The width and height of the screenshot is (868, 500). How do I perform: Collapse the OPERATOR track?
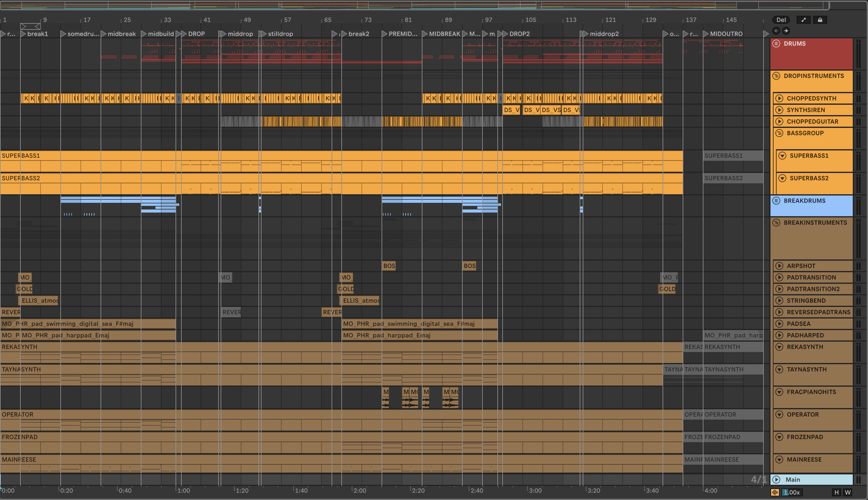coord(779,415)
